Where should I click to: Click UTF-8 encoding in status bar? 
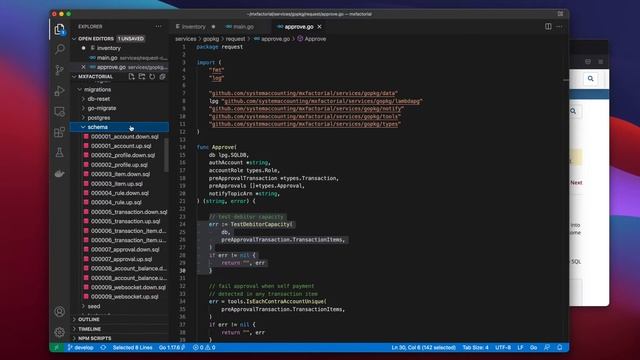(x=503, y=347)
